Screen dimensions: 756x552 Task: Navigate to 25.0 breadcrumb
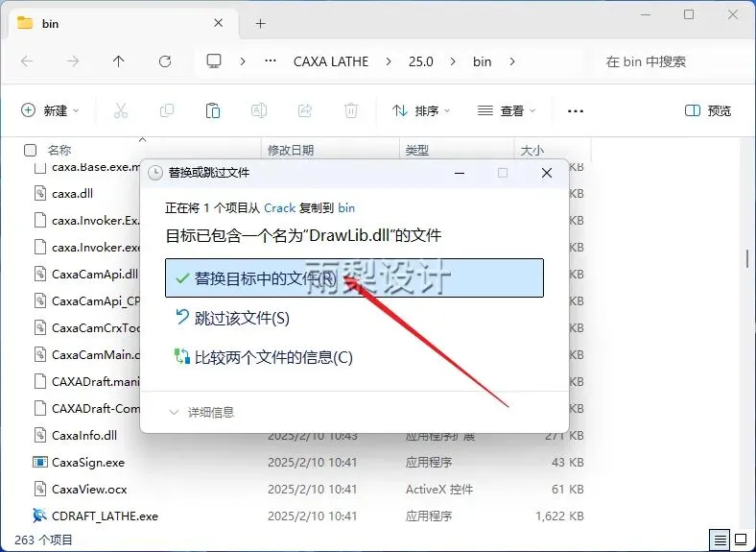[x=421, y=61]
